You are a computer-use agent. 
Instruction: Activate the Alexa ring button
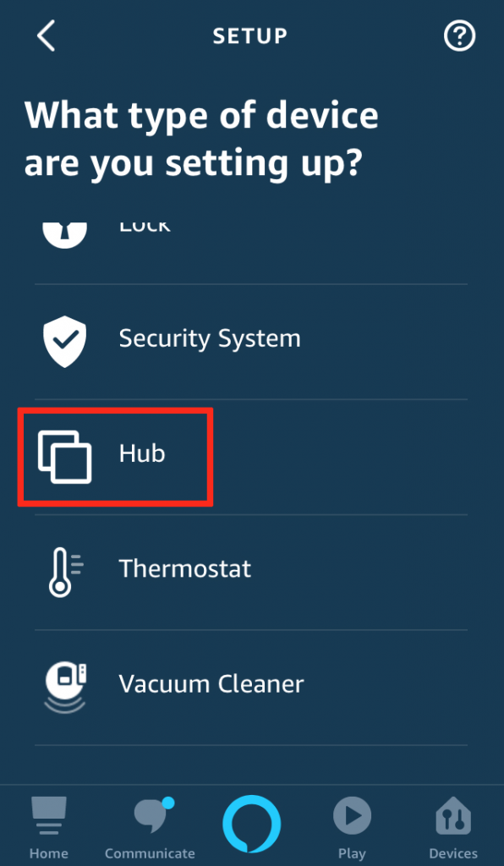tap(252, 824)
